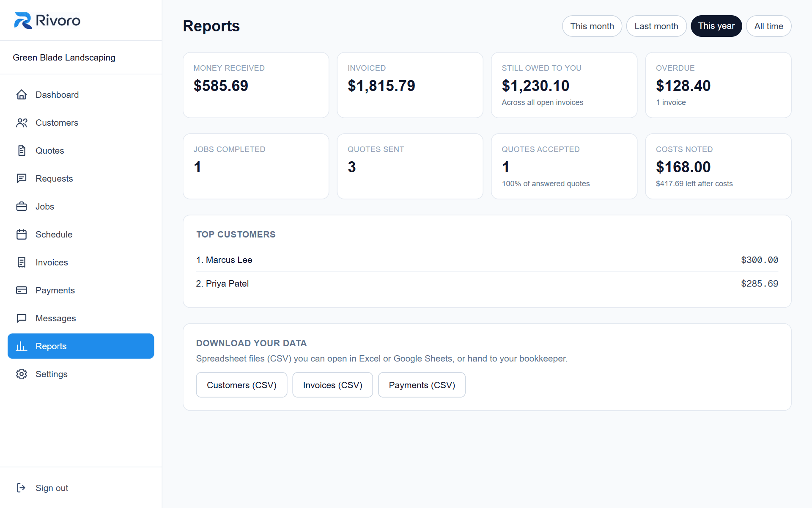Go to Customers in sidebar
This screenshot has height=508, width=812.
81,123
